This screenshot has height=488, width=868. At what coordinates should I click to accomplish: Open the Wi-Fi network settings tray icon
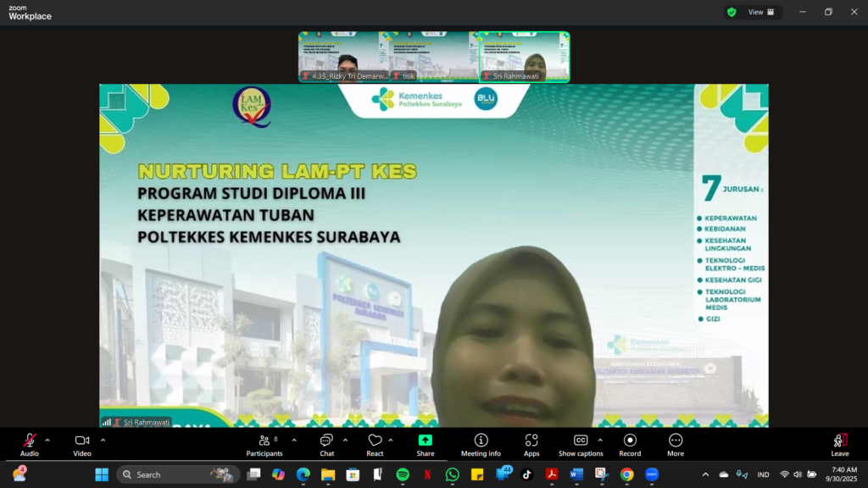784,474
